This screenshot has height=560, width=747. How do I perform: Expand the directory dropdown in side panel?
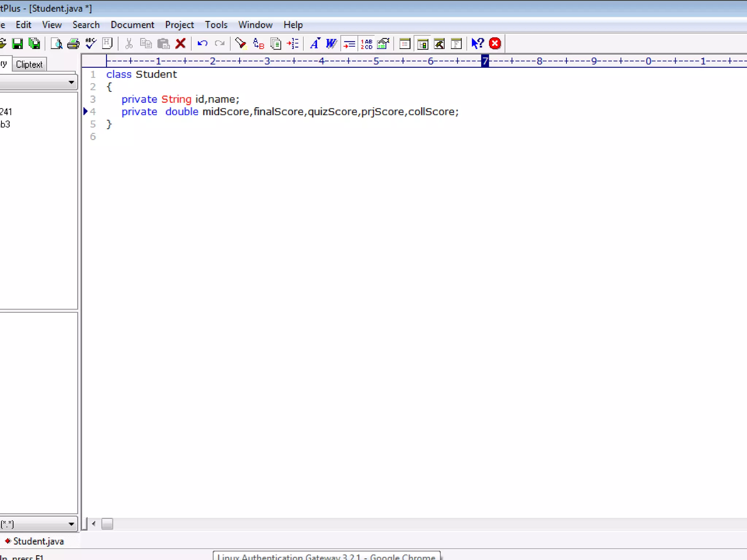(x=71, y=82)
